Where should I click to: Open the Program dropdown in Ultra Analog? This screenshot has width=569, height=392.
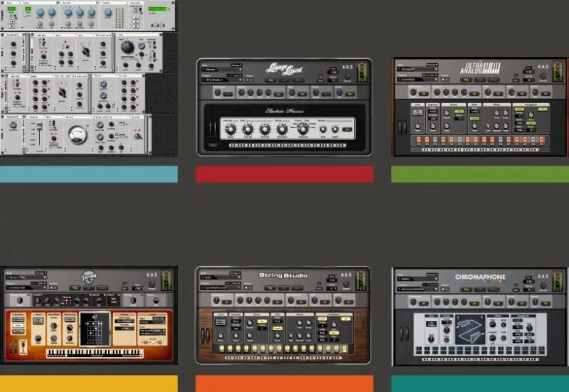pos(418,80)
